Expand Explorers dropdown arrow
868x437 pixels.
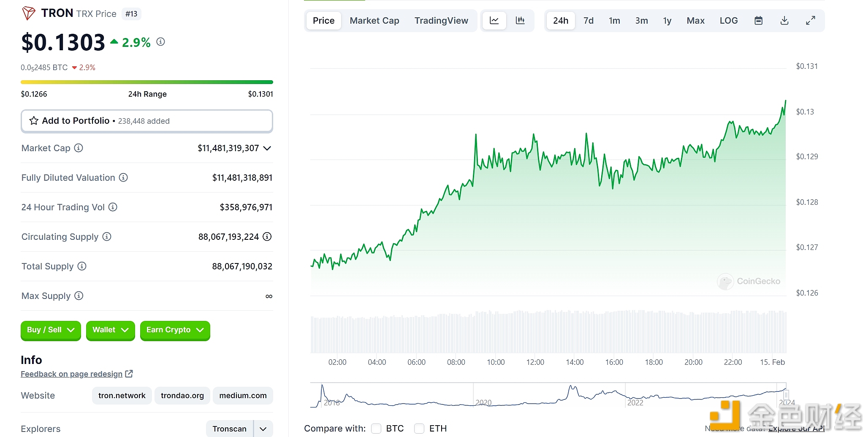point(263,429)
